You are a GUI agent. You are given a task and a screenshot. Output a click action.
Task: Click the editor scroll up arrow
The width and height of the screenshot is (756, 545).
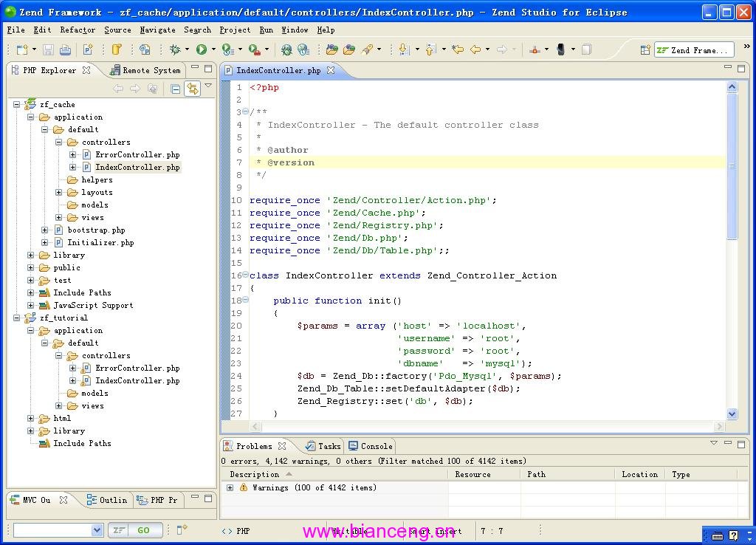tap(732, 87)
